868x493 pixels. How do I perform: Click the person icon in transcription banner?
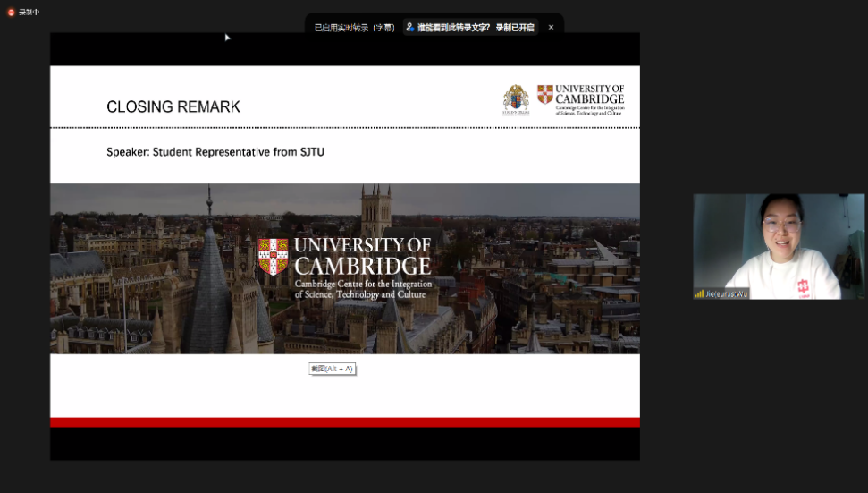[410, 27]
